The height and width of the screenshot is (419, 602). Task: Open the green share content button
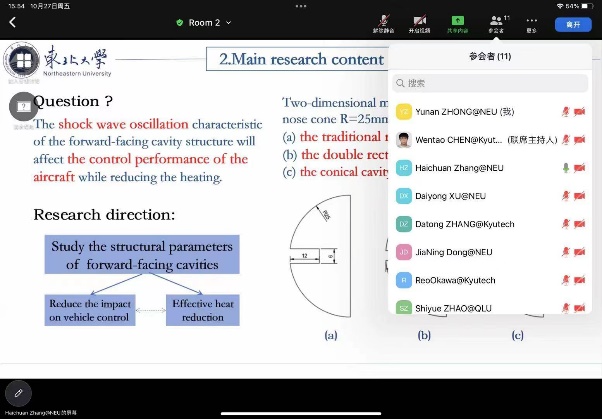[x=458, y=20]
